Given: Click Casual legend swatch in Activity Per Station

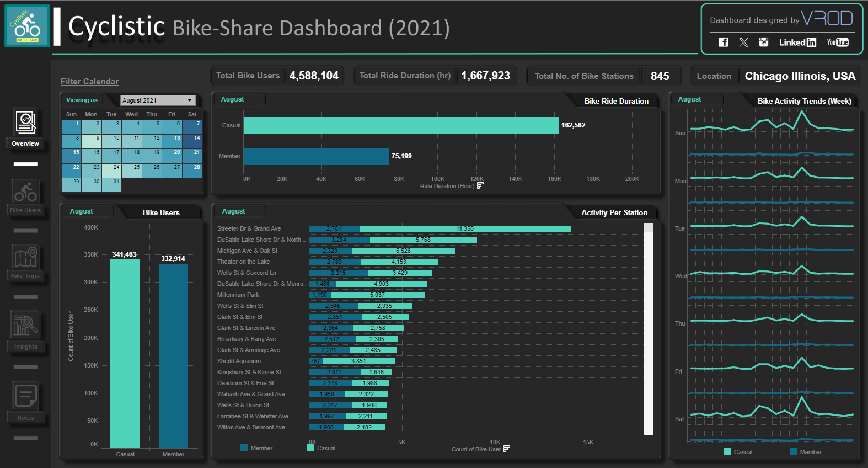Looking at the screenshot, I should 310,448.
